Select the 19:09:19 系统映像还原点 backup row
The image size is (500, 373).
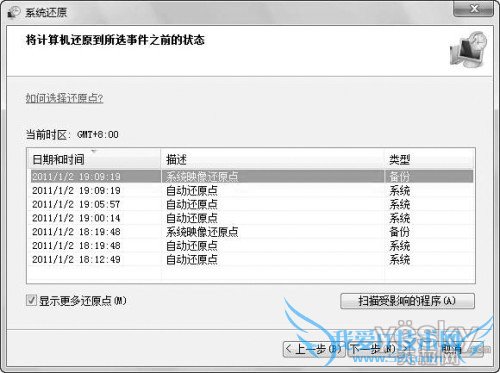click(x=252, y=177)
